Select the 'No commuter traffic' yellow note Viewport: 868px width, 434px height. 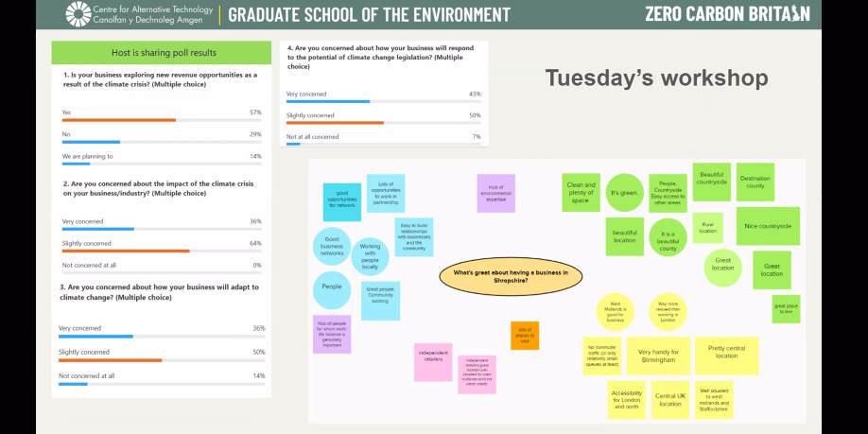pos(601,356)
